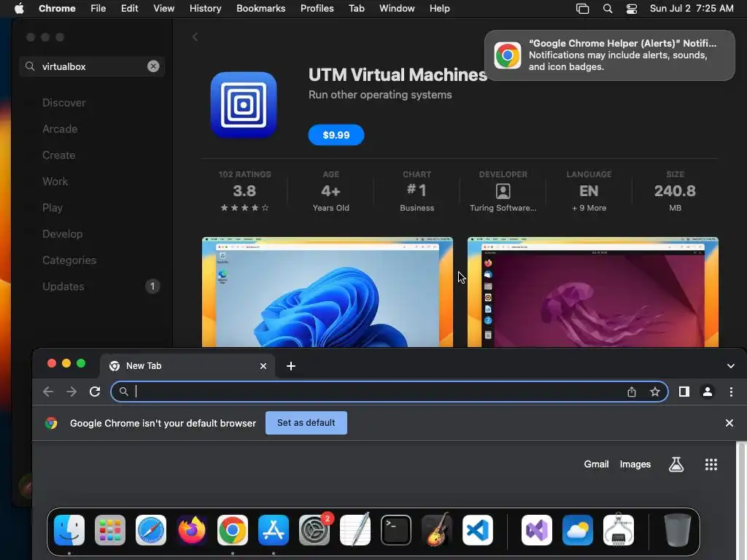This screenshot has height=560, width=747.
Task: Open purple Visual Studio icon in dock
Action: click(537, 530)
